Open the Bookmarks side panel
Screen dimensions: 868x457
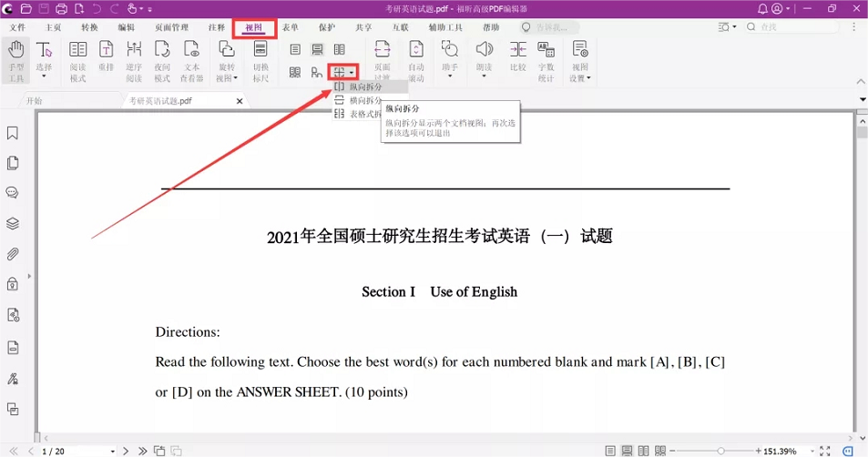[x=12, y=133]
